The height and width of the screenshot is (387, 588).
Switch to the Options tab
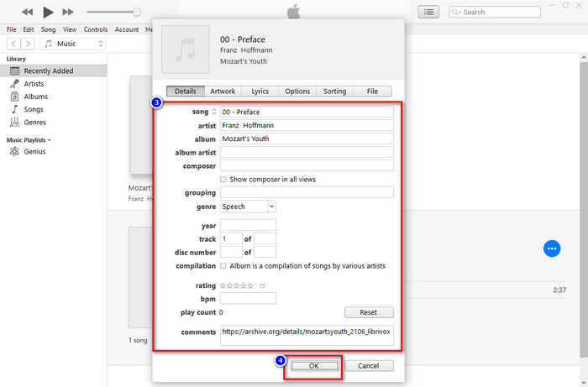tap(297, 91)
